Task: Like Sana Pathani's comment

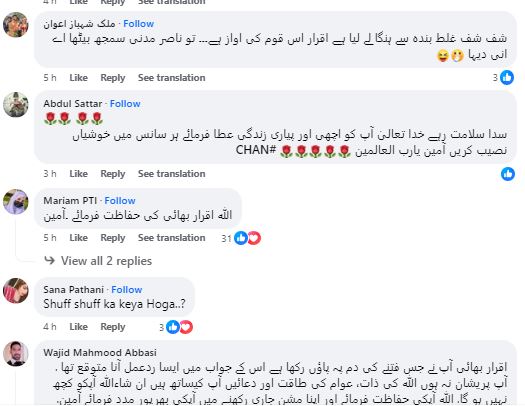Action: (x=78, y=327)
